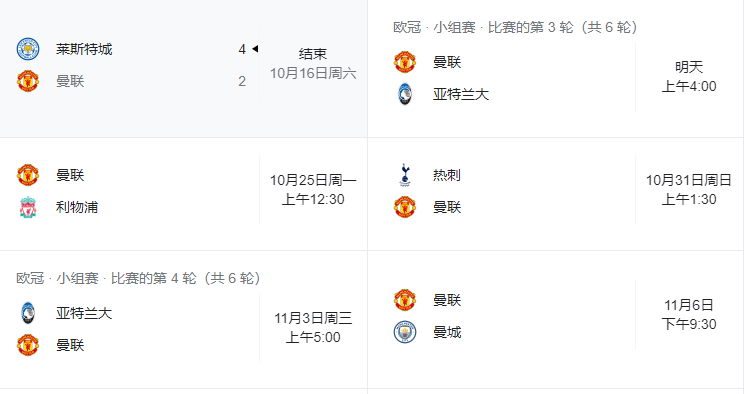Click the Leicester City (莱斯特城) crest icon

(28, 49)
